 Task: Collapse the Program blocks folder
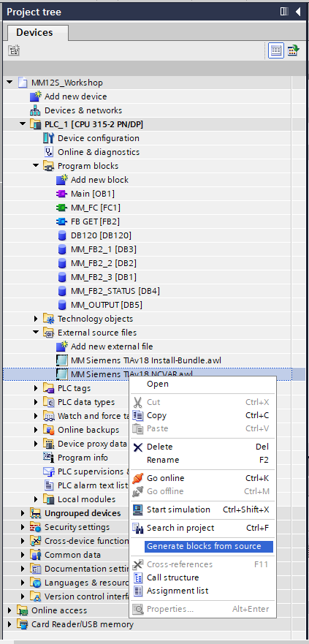pyautogui.click(x=36, y=166)
